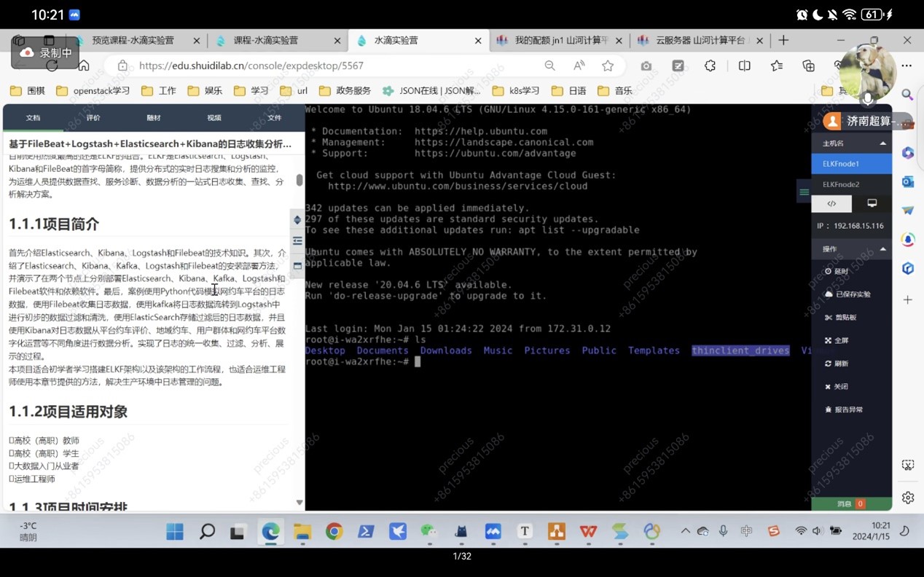Viewport: 924px width, 577px height.
Task: Open browser Extensions puzzle icon
Action: [x=710, y=66]
